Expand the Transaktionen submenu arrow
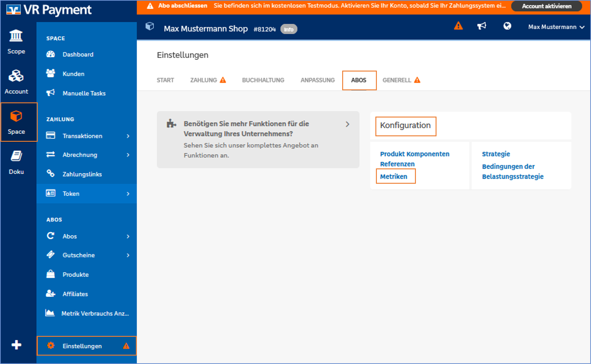 pyautogui.click(x=128, y=136)
